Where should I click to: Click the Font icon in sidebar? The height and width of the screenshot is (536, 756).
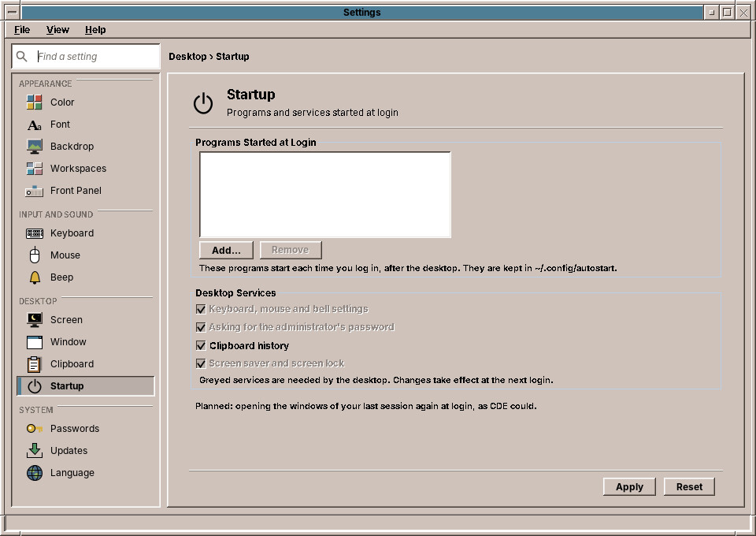click(x=34, y=125)
